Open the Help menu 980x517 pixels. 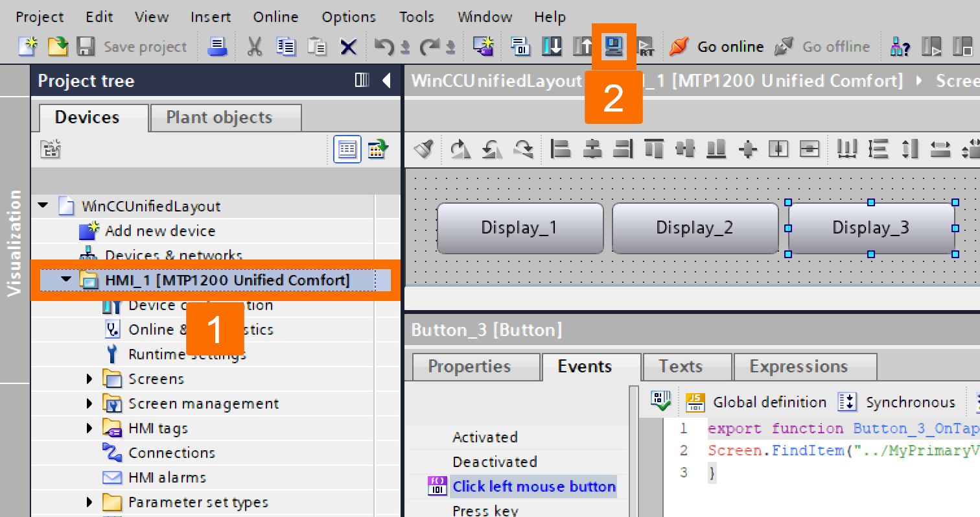click(x=550, y=17)
